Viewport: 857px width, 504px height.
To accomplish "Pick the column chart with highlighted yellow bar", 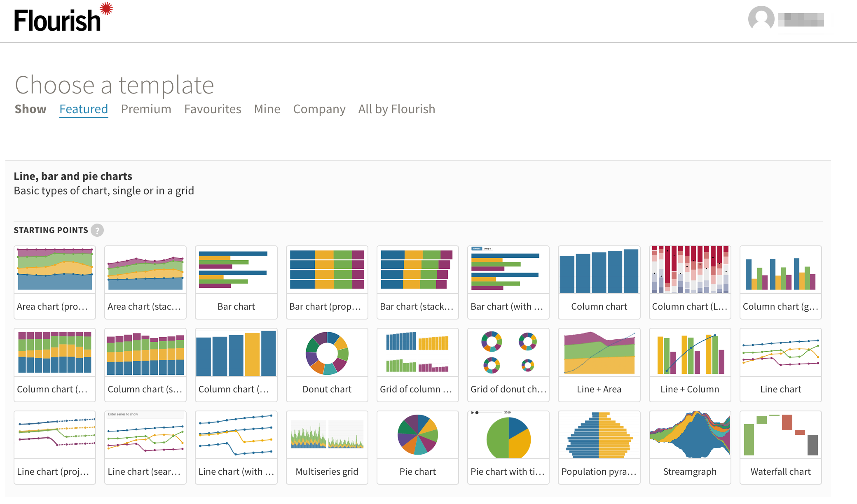I will 236,365.
